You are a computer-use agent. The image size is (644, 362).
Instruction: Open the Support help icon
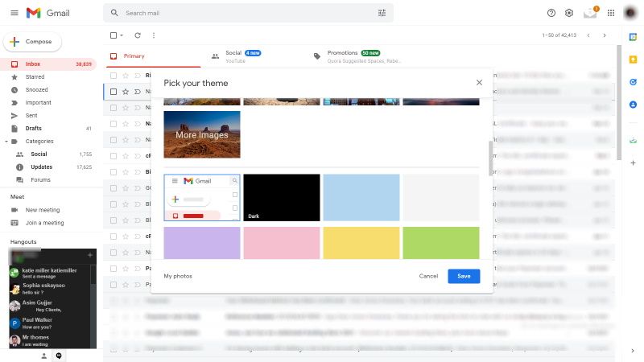tap(551, 13)
